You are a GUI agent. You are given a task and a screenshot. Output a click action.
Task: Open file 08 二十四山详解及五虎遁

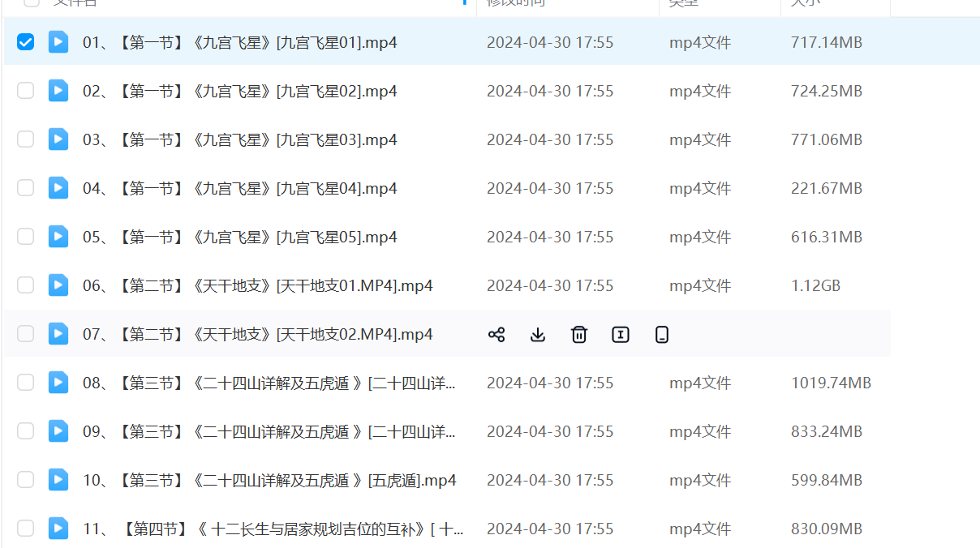[269, 383]
